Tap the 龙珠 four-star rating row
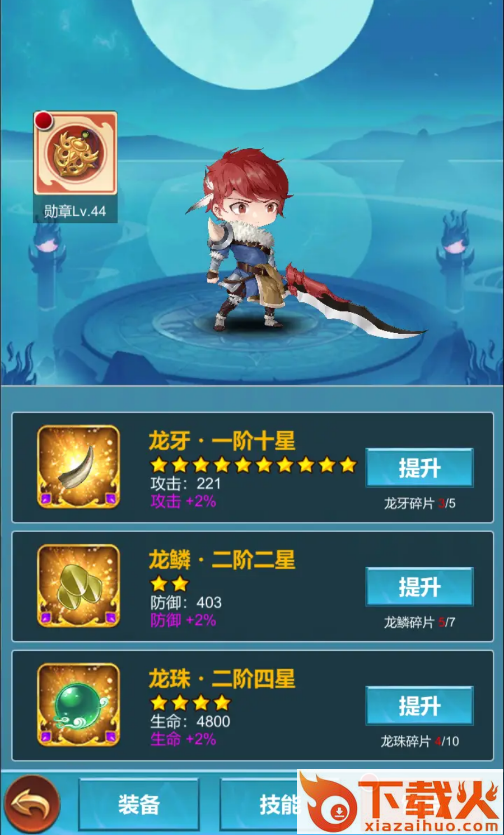Screen dimensions: 504x835 [x=190, y=702]
